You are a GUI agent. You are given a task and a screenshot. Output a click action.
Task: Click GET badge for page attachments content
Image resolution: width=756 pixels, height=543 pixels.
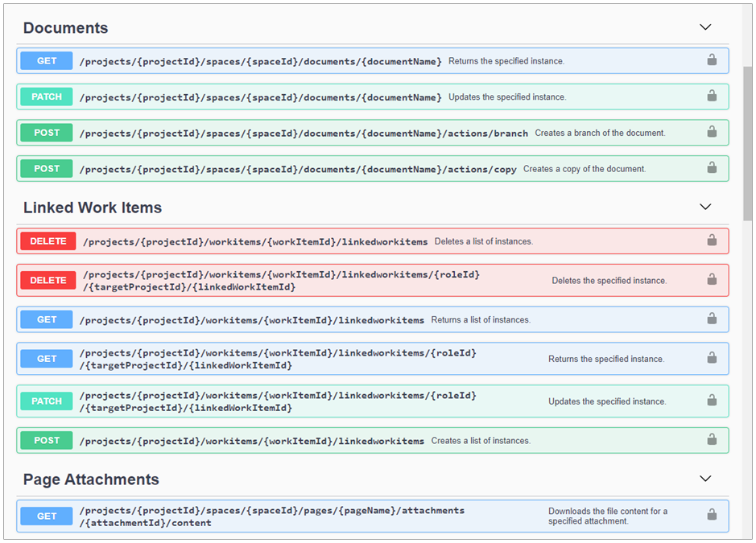pos(47,516)
